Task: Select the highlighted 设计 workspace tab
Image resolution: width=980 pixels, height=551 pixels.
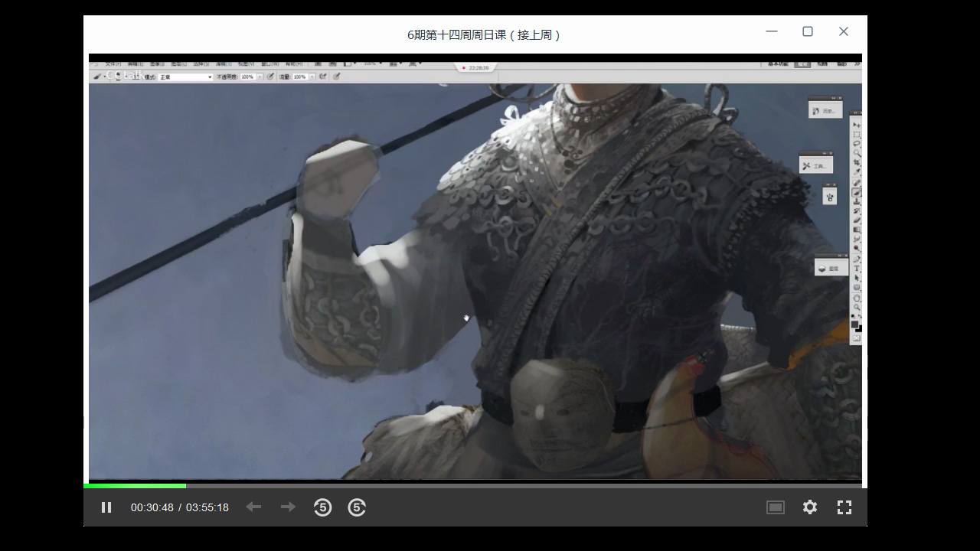Action: (802, 64)
